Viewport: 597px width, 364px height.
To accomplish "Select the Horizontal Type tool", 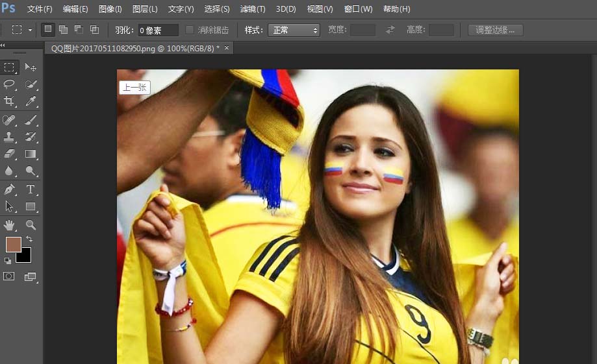I will pos(31,189).
